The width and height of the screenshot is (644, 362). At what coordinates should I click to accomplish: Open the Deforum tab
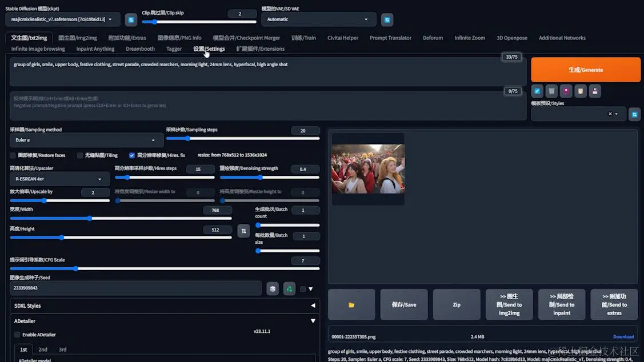click(433, 38)
